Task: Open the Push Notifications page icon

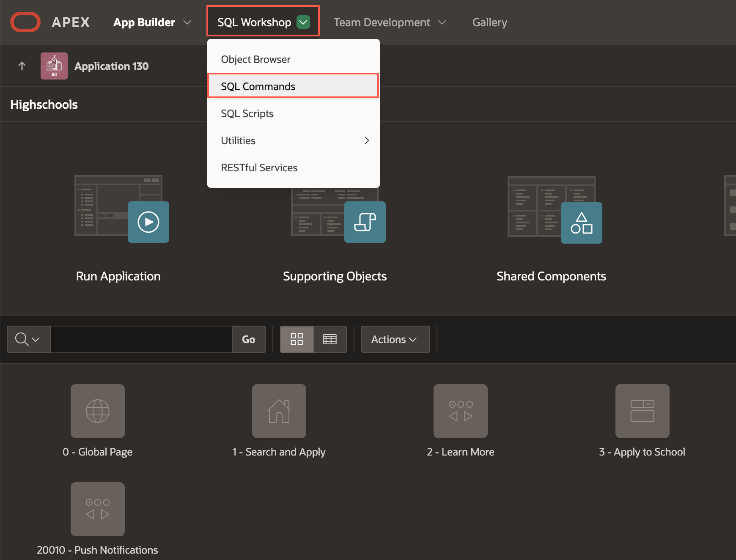Action: pos(98,509)
